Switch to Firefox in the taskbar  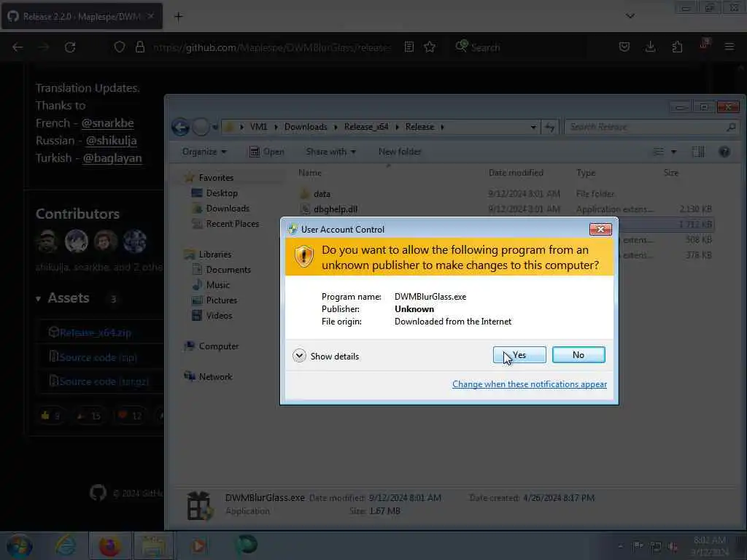point(109,545)
